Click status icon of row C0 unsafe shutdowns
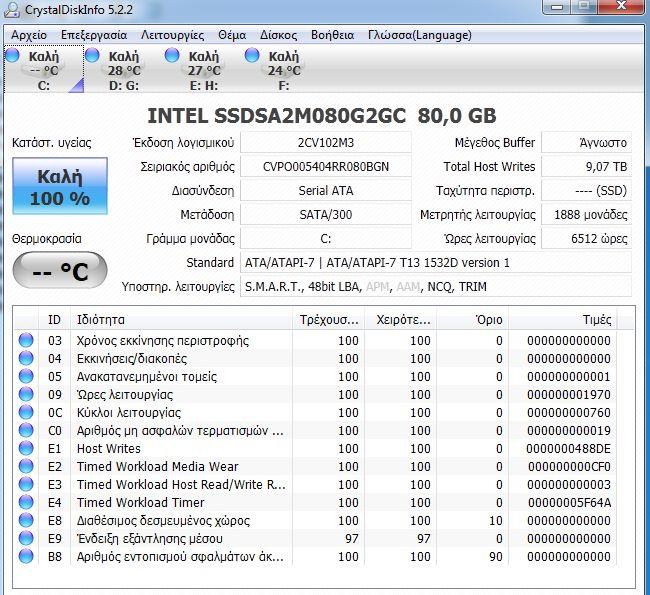The height and width of the screenshot is (595, 650). [x=26, y=430]
